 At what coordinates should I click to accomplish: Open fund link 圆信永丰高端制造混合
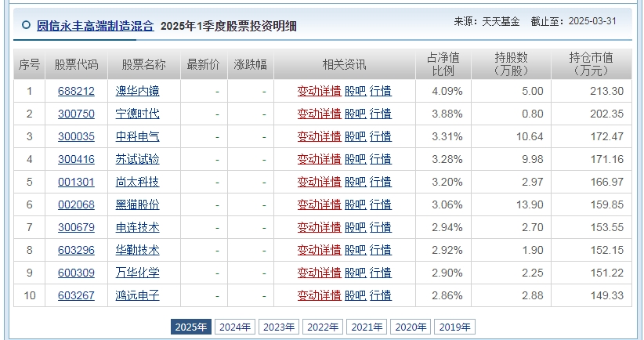pyautogui.click(x=96, y=27)
